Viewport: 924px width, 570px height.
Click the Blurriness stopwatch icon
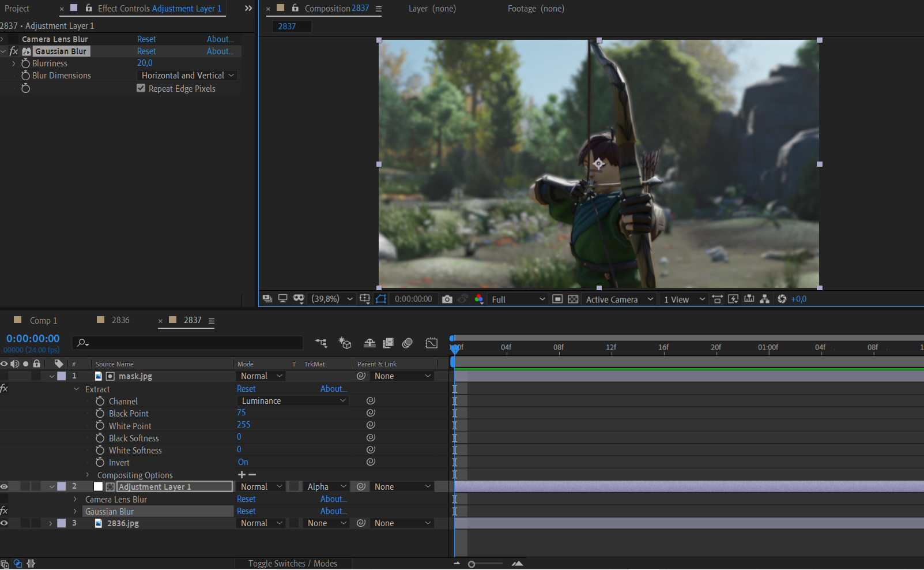25,63
